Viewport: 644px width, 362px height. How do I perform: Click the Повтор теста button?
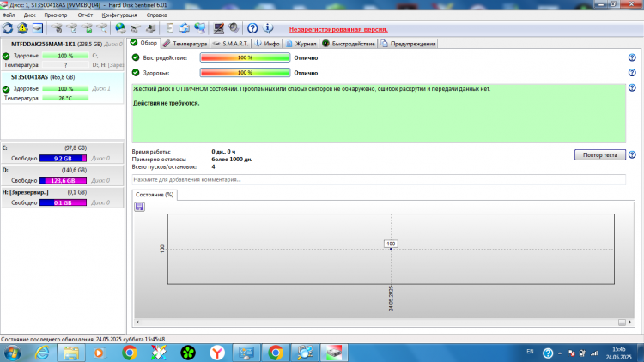point(599,154)
